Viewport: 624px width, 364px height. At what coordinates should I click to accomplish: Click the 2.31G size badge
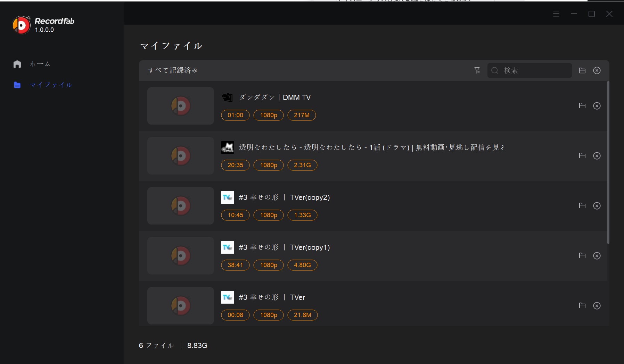(x=302, y=165)
